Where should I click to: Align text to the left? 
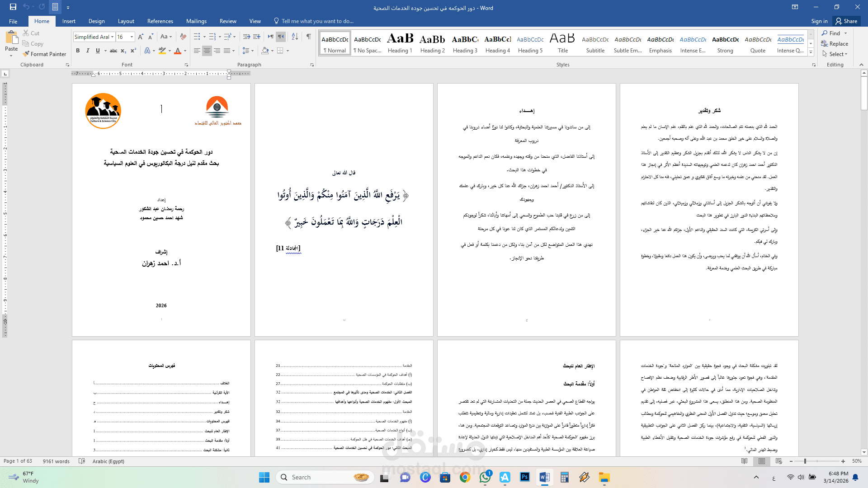[197, 51]
